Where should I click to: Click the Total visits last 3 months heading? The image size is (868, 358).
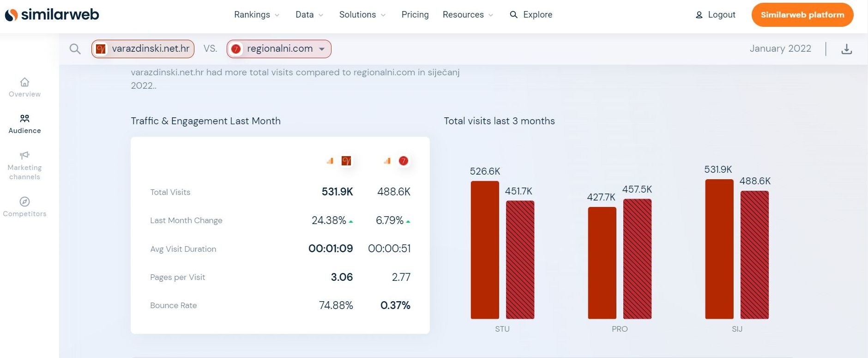(499, 121)
